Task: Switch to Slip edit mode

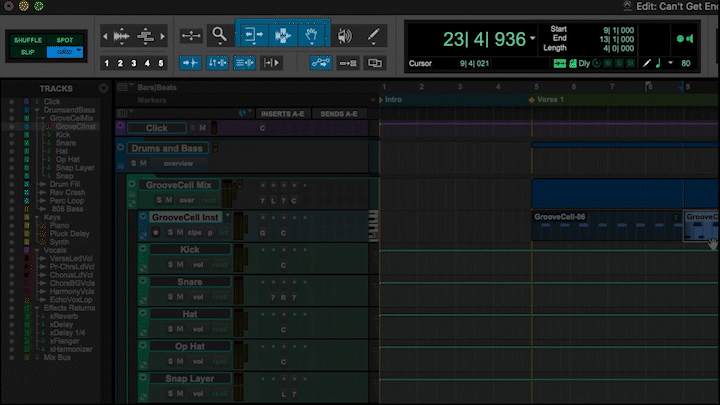Action: 28,51
